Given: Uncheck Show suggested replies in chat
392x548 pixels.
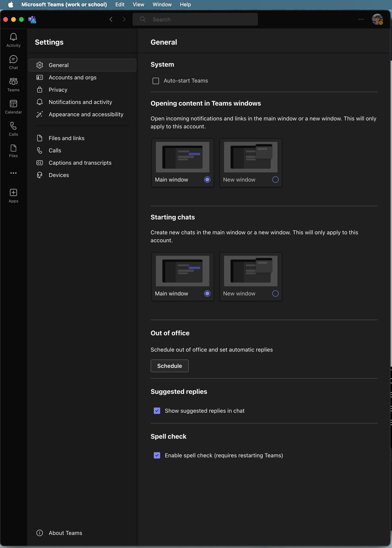Looking at the screenshot, I should 157,411.
